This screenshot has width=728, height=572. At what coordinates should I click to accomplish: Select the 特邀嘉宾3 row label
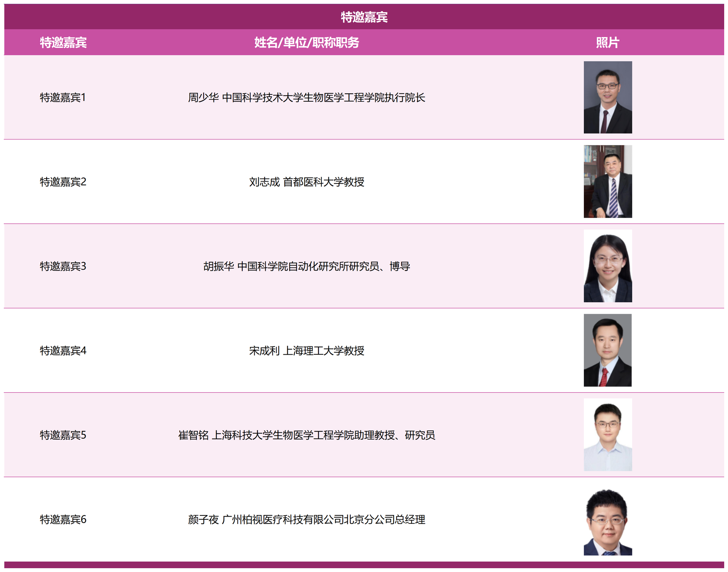point(63,266)
